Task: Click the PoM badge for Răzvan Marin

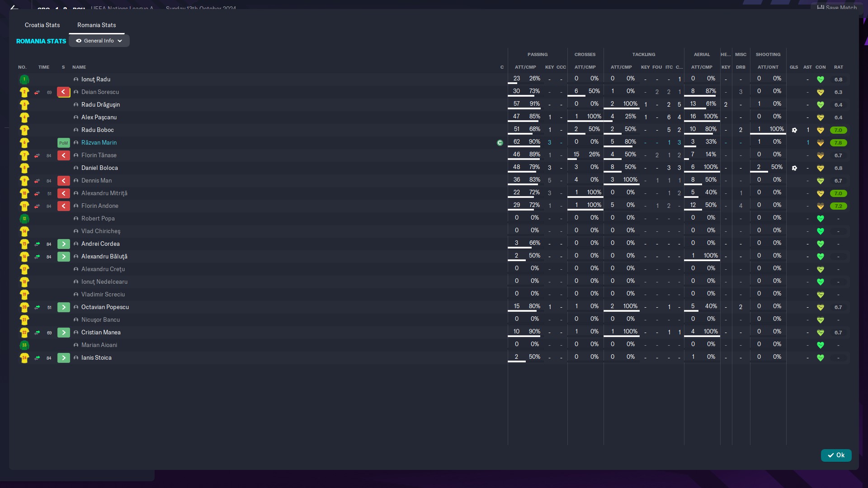Action: (x=63, y=143)
